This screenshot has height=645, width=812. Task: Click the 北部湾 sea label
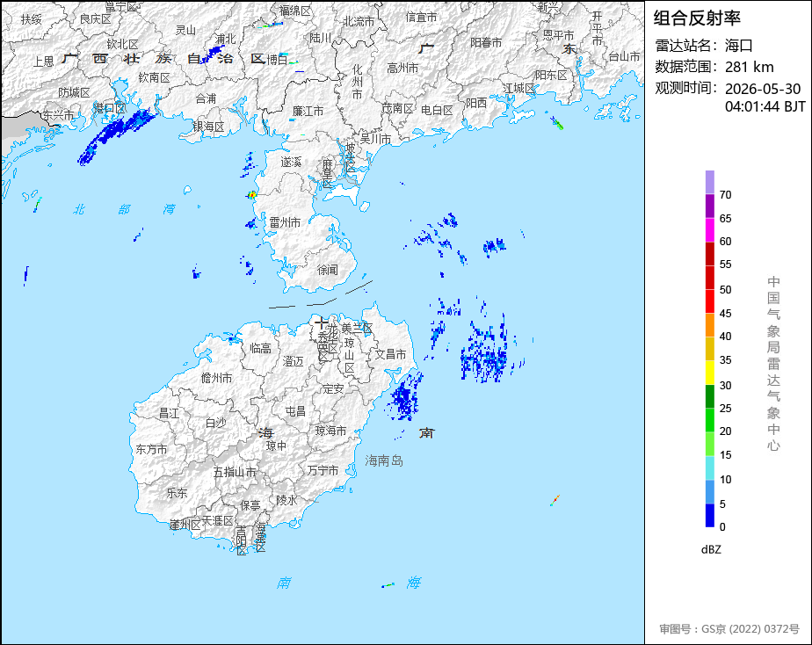click(124, 209)
